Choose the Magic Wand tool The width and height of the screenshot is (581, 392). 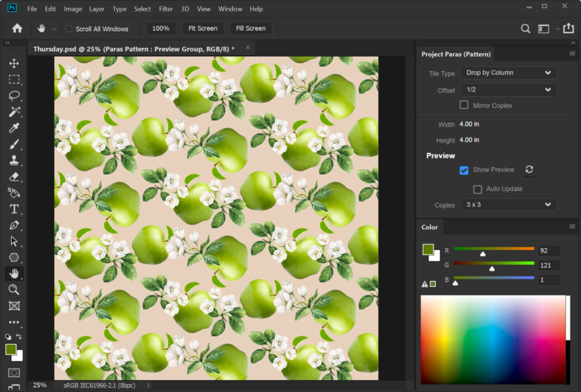click(14, 112)
